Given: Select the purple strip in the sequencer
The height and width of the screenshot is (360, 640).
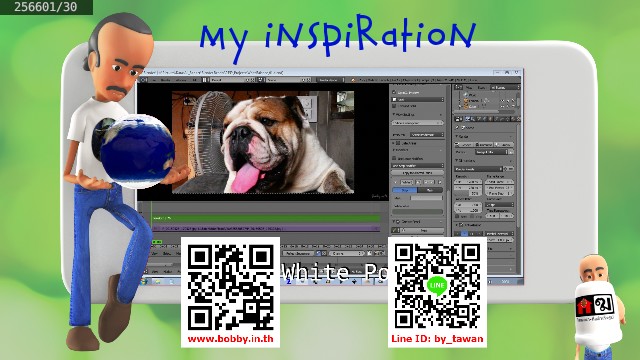Looking at the screenshot, I should tap(266, 228).
